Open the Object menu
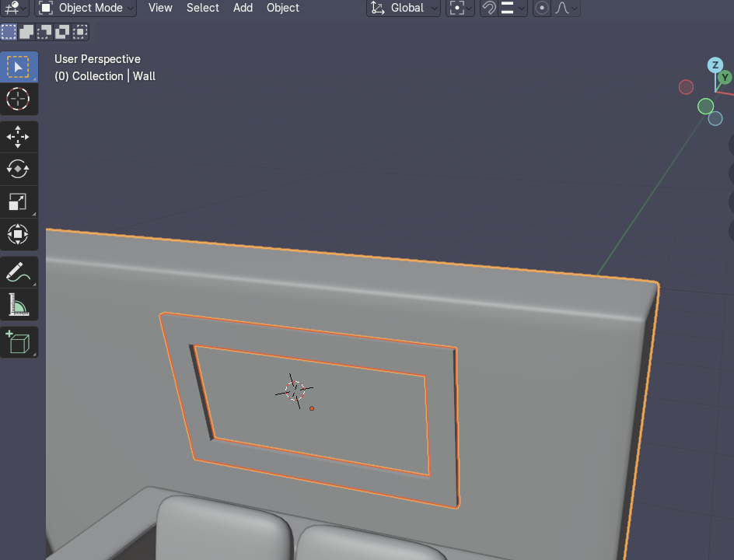This screenshot has height=560, width=734. tap(282, 8)
